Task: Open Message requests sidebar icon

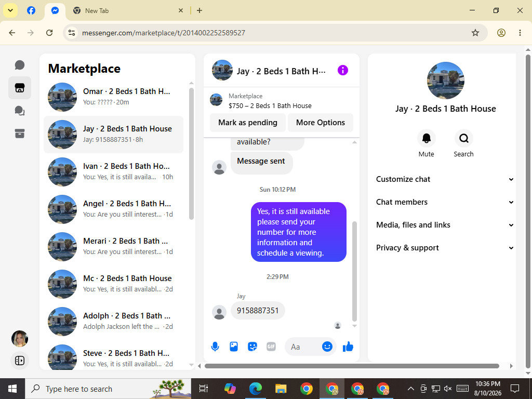Action: (x=20, y=111)
